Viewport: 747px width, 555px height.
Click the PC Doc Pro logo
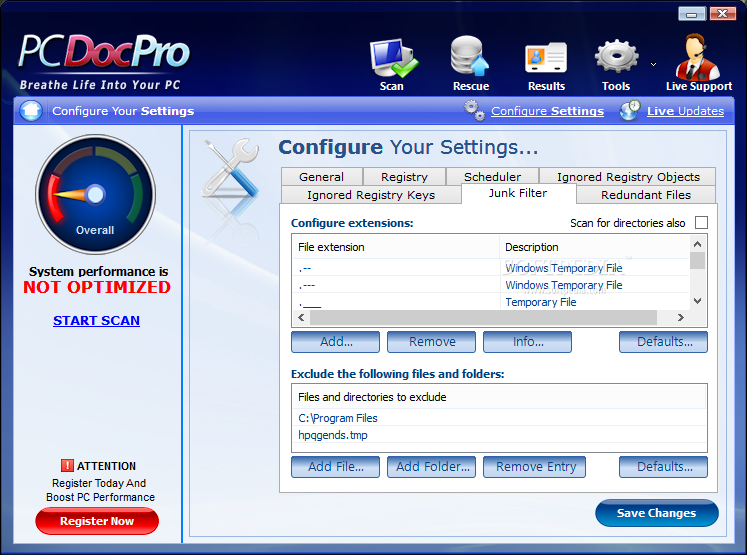(x=104, y=61)
